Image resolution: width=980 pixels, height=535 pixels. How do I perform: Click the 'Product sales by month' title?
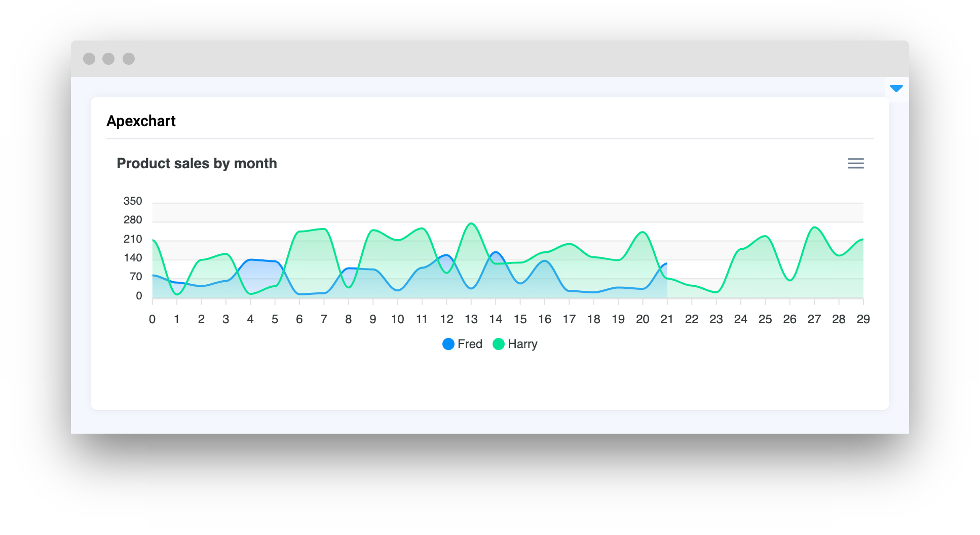click(x=197, y=163)
